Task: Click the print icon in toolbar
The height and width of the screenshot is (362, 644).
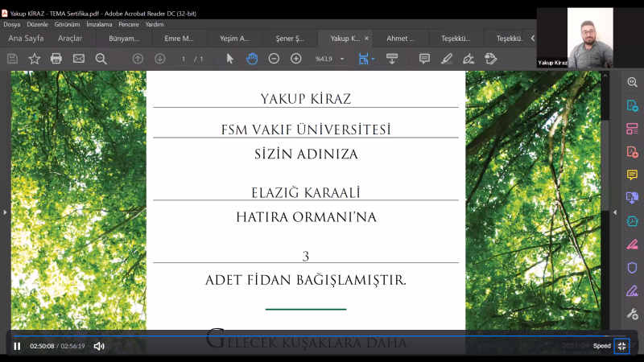Action: tap(56, 59)
